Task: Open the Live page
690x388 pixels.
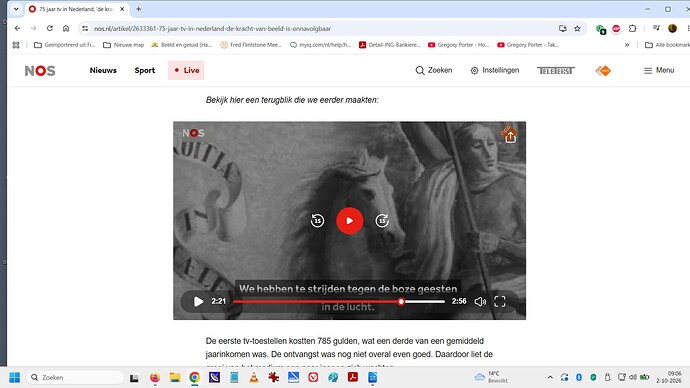Action: (x=186, y=70)
